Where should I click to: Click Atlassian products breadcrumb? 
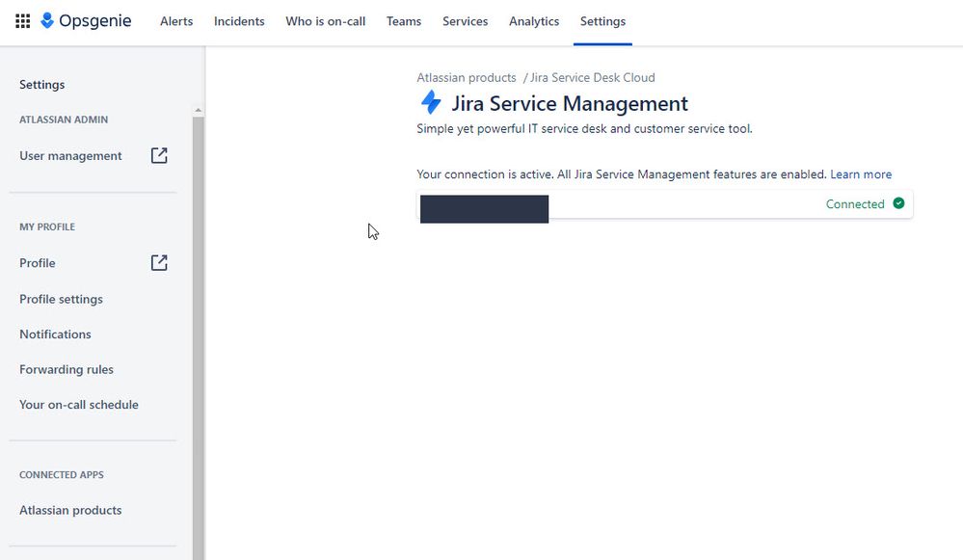(467, 77)
